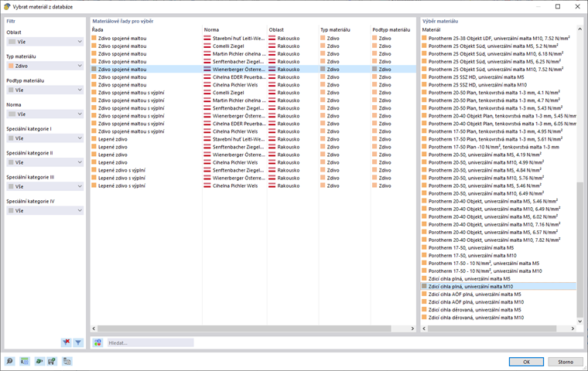Select Zdicí cihla děrovaná, univerzální malta M10

point(499,318)
